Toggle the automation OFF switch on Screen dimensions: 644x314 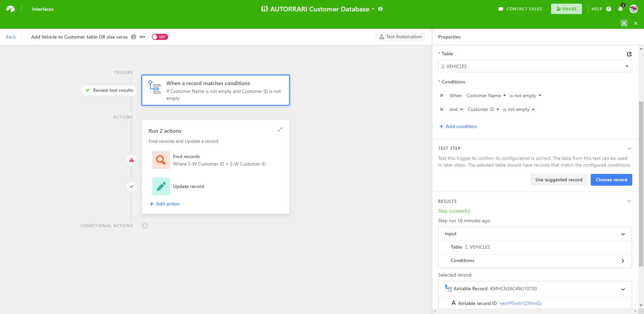click(x=160, y=37)
